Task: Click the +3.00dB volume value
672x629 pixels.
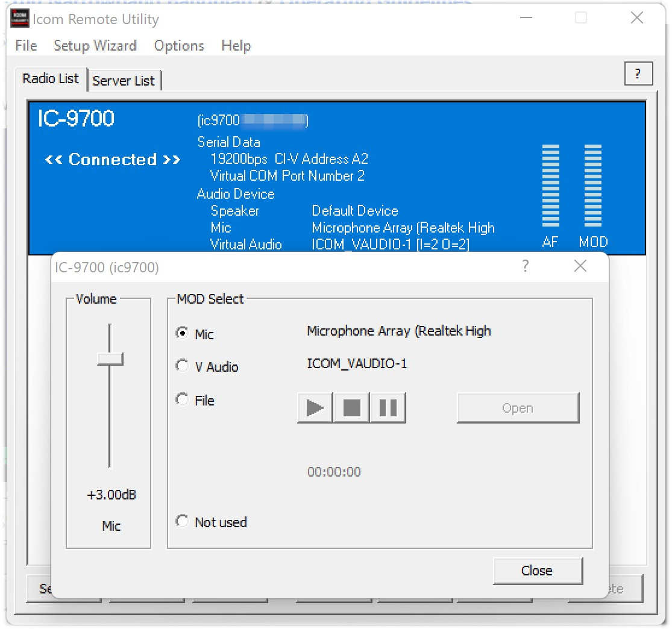Action: click(111, 495)
